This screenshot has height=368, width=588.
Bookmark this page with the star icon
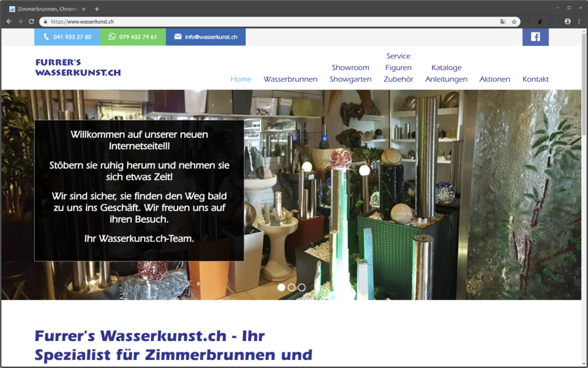point(514,22)
